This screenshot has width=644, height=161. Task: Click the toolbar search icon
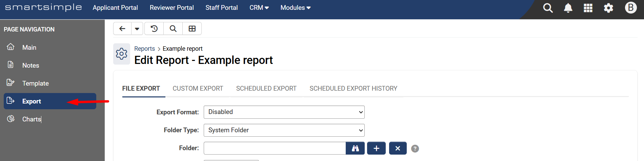(173, 29)
